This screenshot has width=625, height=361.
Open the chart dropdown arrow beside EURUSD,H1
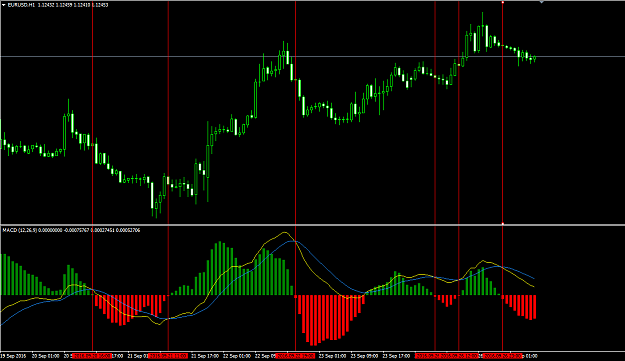[4, 5]
